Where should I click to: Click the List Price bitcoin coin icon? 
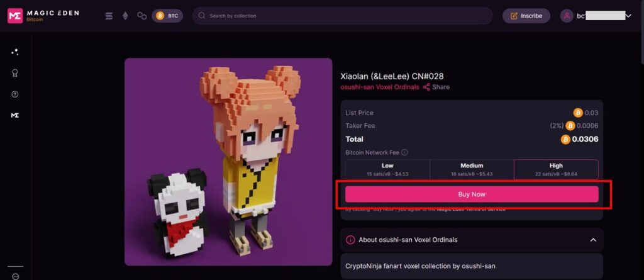[x=578, y=113]
